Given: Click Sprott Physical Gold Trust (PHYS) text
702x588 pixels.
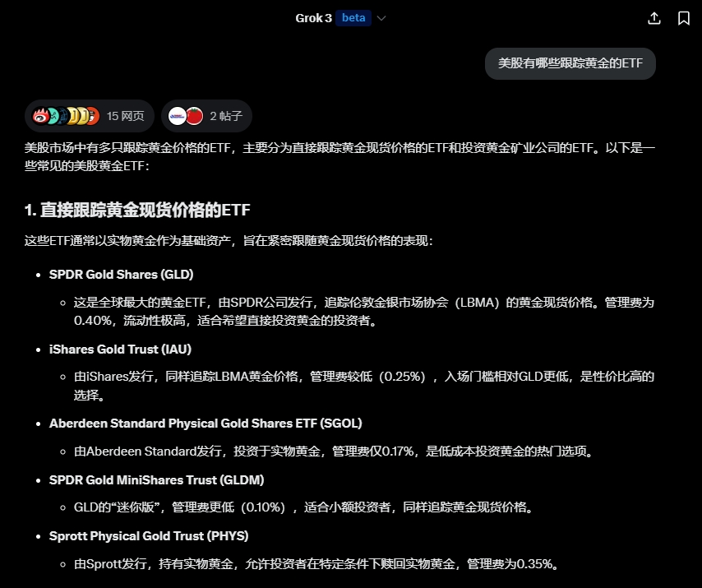Looking at the screenshot, I should pos(149,536).
